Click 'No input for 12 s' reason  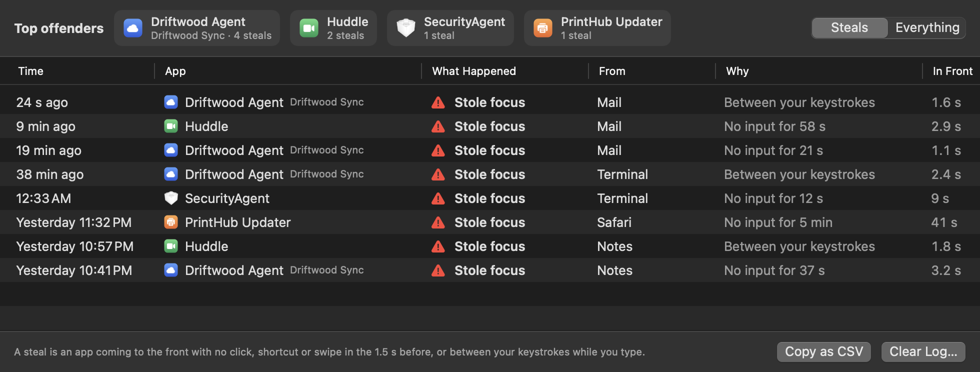(x=773, y=198)
